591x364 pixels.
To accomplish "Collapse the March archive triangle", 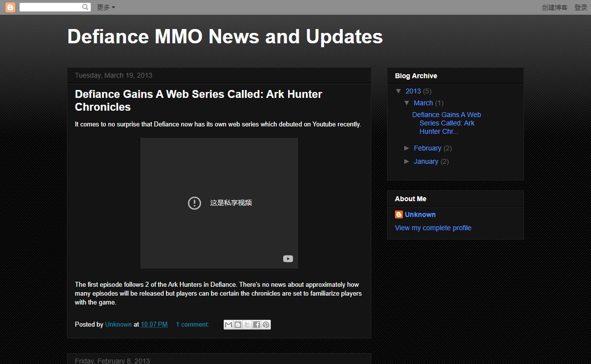I will pyautogui.click(x=407, y=103).
